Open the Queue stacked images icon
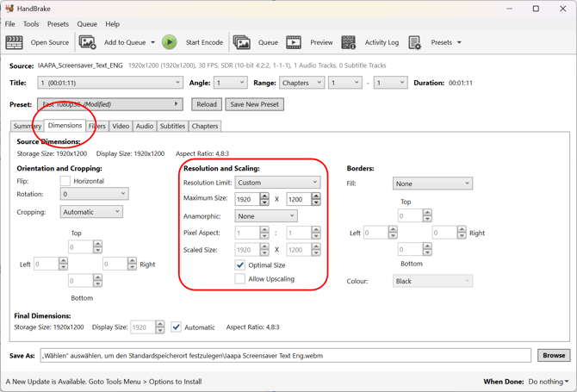Image resolution: width=577 pixels, height=392 pixels. coord(242,42)
